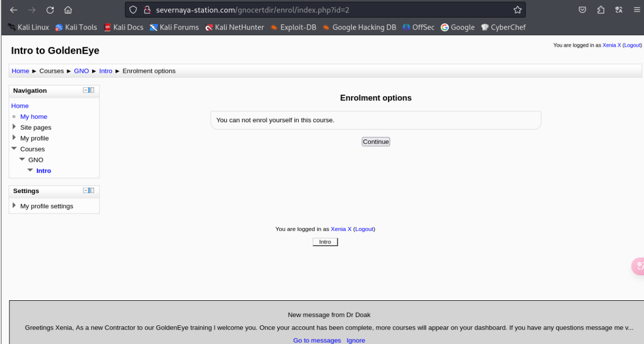This screenshot has height=344, width=644.
Task: Click the browser back arrow
Action: coord(14,10)
